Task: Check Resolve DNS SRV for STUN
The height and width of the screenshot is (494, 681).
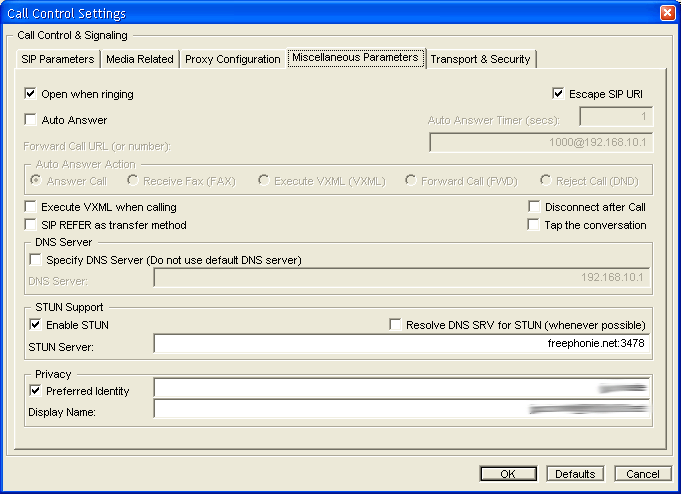Action: pos(396,325)
